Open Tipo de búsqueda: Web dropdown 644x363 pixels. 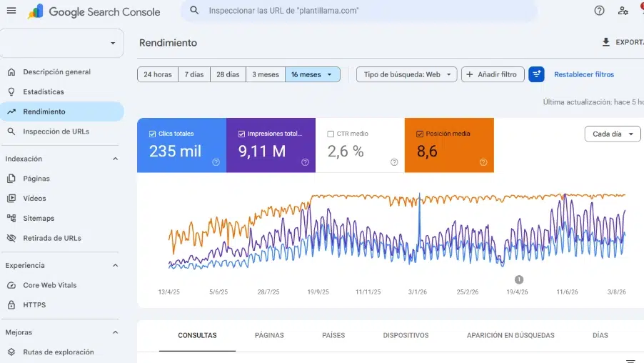click(x=407, y=74)
